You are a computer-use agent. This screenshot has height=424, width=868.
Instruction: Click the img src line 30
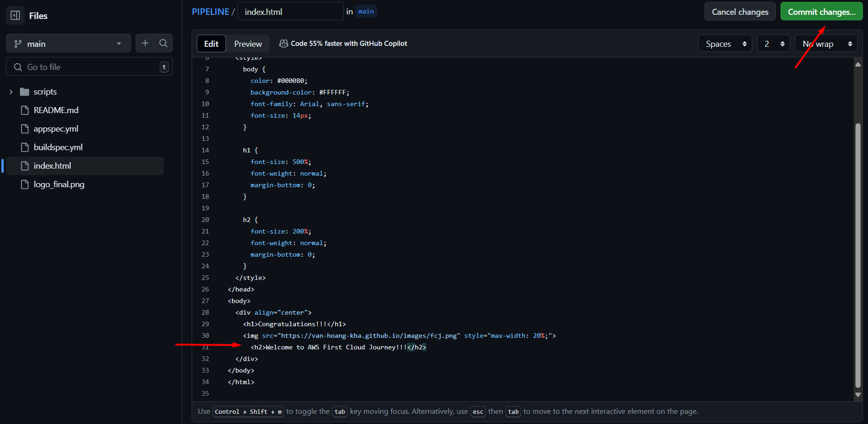click(x=400, y=335)
